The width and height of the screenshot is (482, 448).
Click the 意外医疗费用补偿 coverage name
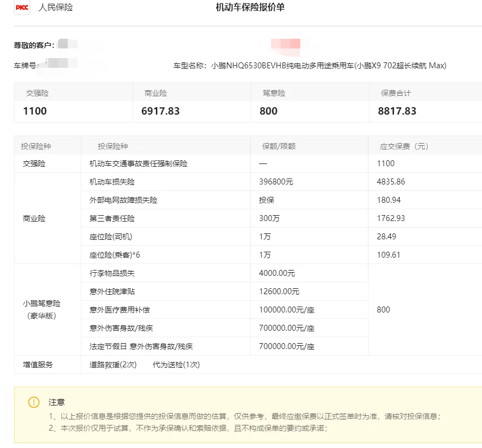(x=119, y=310)
